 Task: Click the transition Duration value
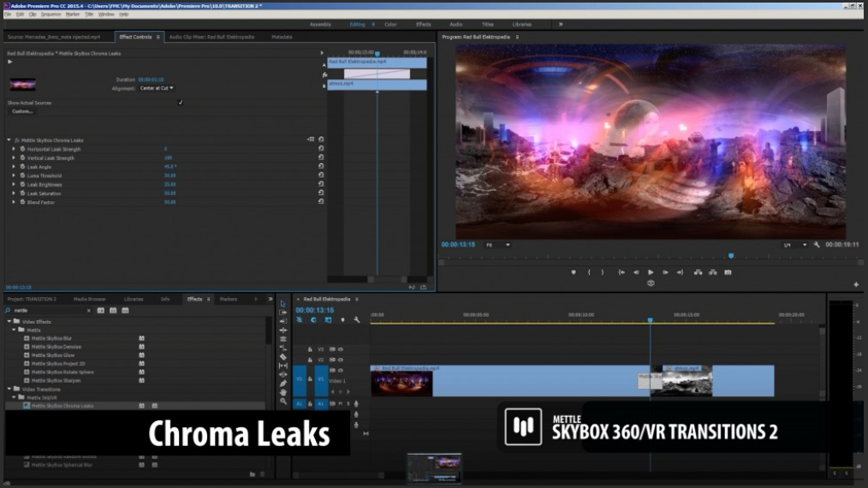click(151, 80)
